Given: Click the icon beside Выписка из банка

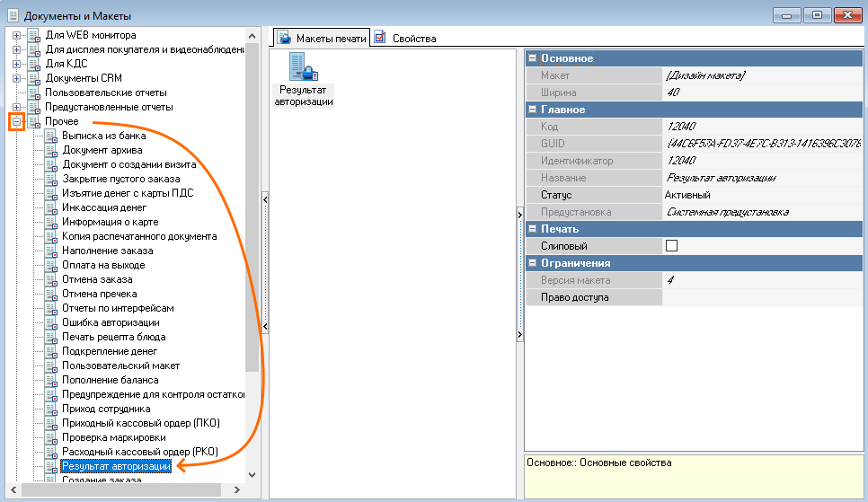Looking at the screenshot, I should click(x=51, y=136).
